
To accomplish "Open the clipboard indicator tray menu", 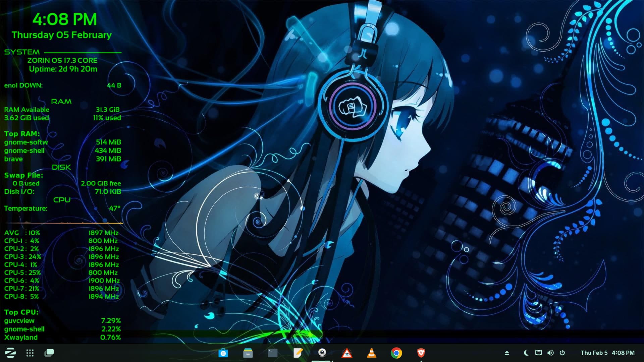I will [538, 353].
